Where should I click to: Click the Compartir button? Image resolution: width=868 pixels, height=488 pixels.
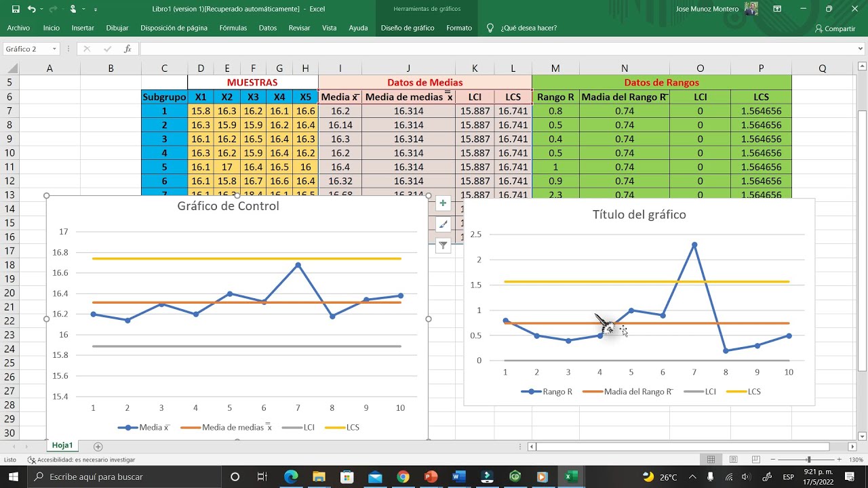coord(835,28)
